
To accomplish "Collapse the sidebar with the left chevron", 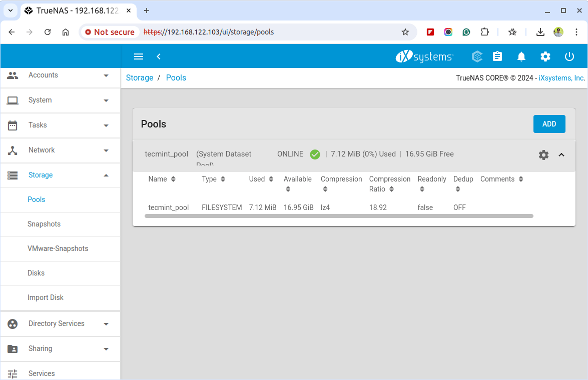I will (x=159, y=56).
